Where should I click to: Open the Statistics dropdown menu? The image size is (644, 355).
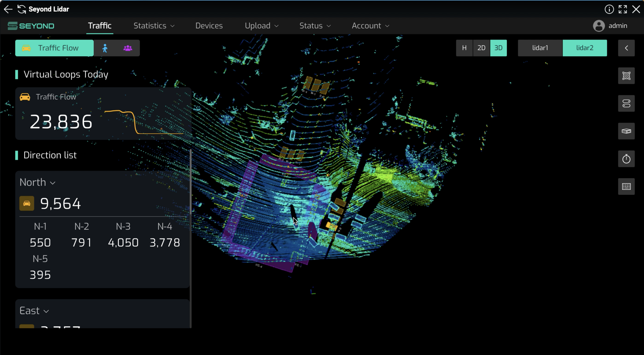[x=154, y=26]
